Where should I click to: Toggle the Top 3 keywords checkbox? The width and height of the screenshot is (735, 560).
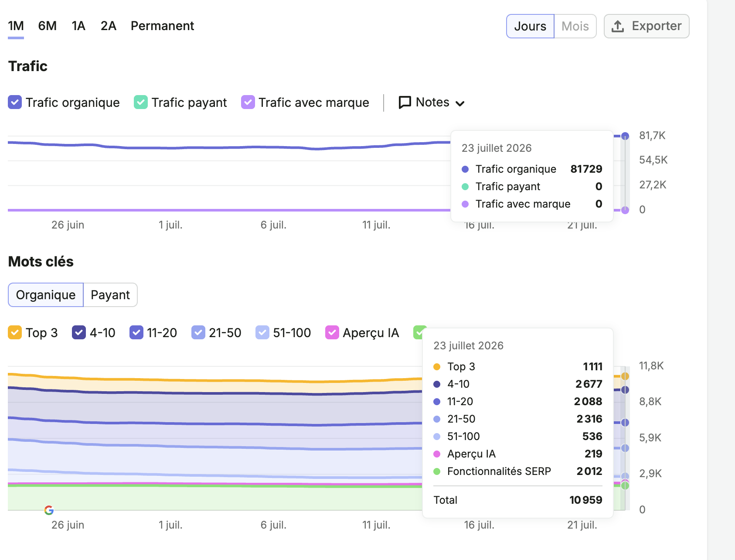click(15, 332)
